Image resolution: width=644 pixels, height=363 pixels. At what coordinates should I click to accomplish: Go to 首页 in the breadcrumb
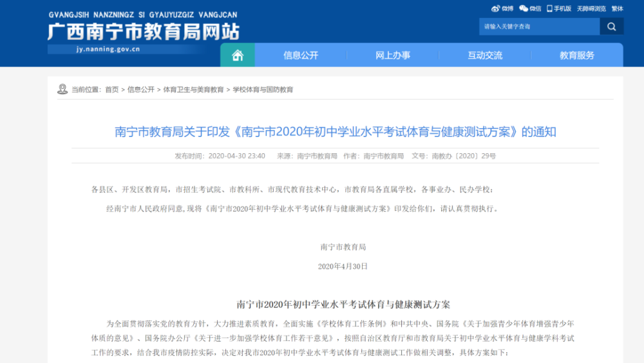click(x=111, y=89)
